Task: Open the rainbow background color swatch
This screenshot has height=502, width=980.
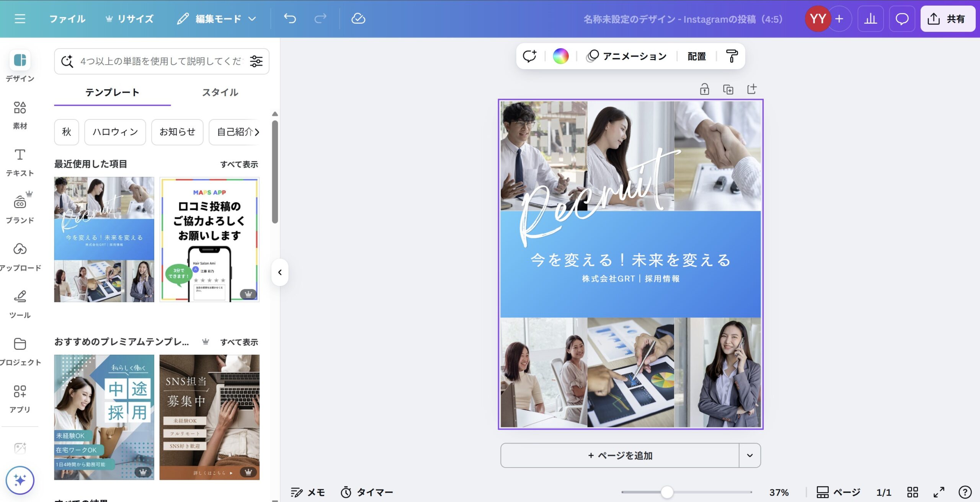Action: coord(560,56)
